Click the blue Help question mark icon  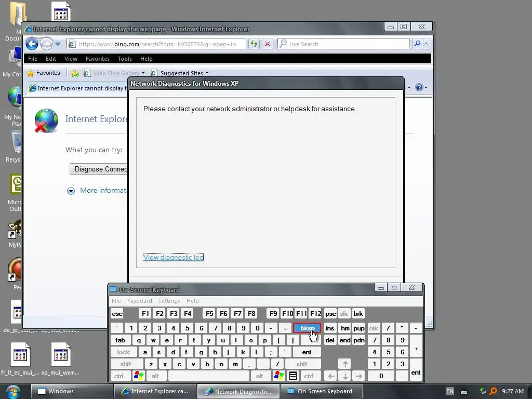[419, 87]
